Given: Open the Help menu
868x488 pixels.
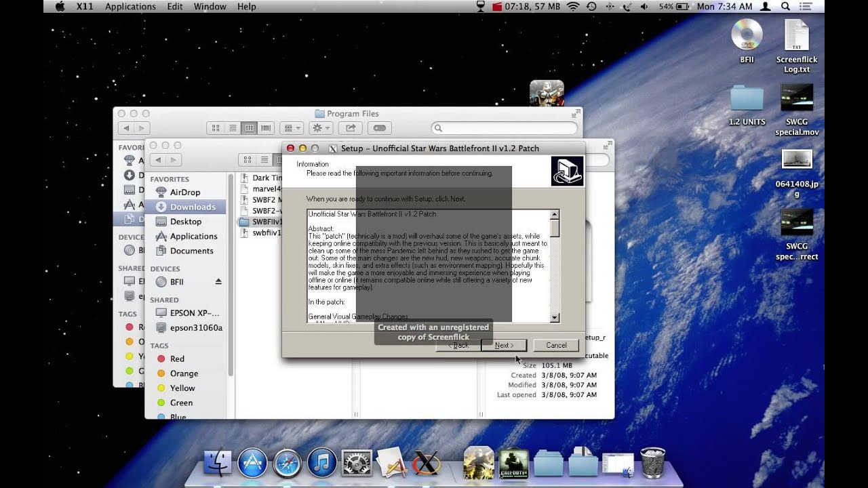Looking at the screenshot, I should coord(247,6).
